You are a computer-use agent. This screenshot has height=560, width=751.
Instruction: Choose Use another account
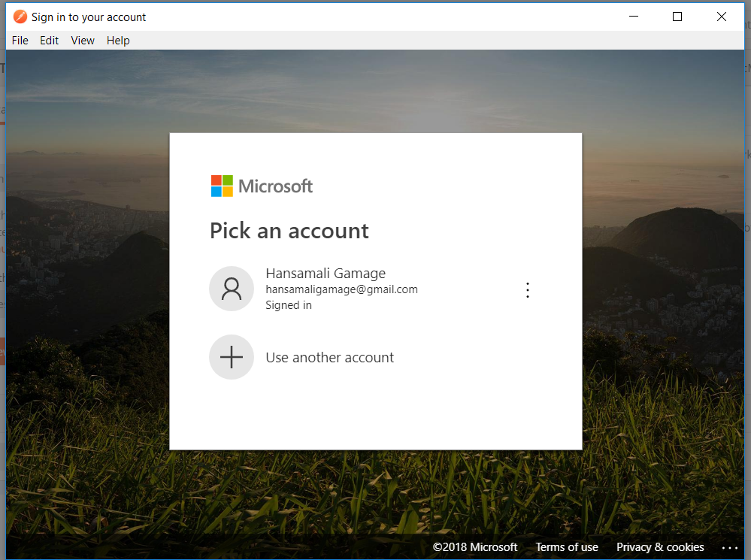(329, 357)
